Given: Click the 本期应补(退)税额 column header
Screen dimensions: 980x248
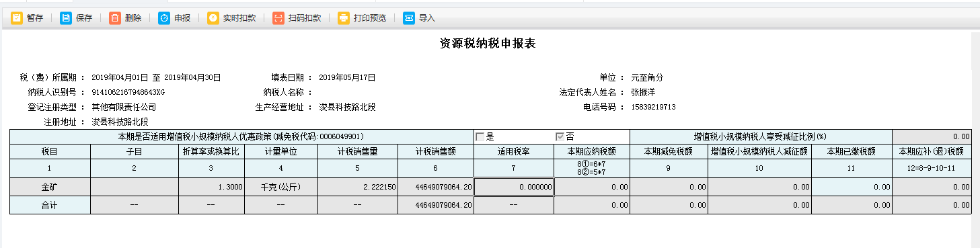Looking at the screenshot, I should [x=932, y=151].
